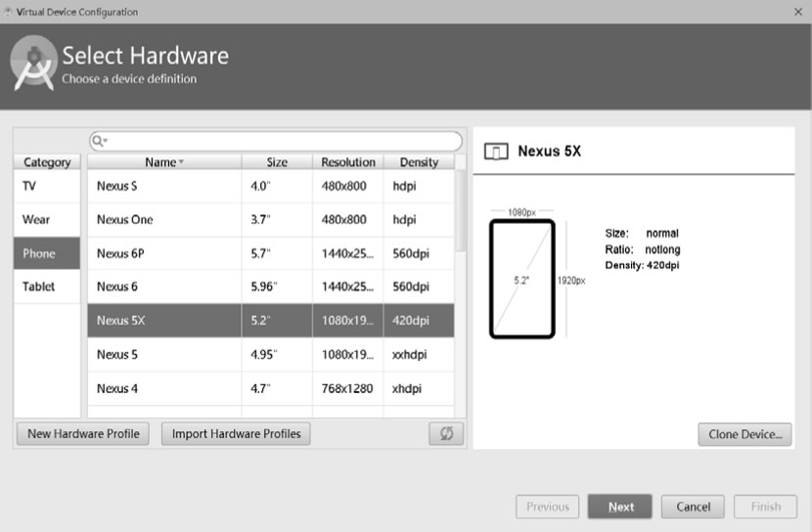Select the Nexus 6 device
This screenshot has height=532, width=812.
click(x=271, y=287)
